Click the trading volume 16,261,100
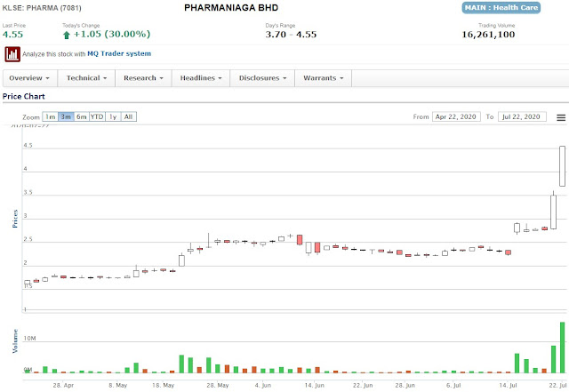 click(x=488, y=35)
